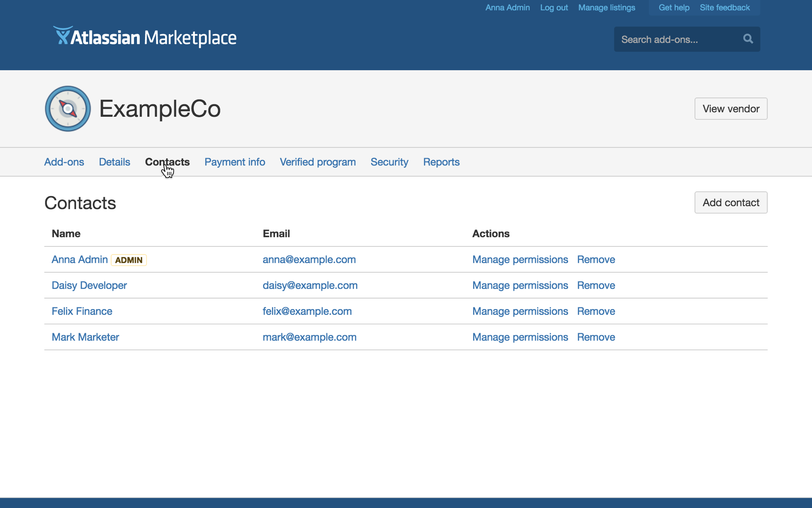
Task: Open the Reports tab
Action: 441,162
